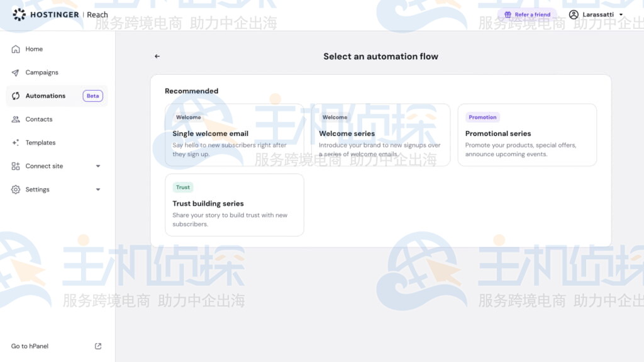Go to Campaigns in the sidebar
This screenshot has height=362, width=644.
click(x=57, y=72)
